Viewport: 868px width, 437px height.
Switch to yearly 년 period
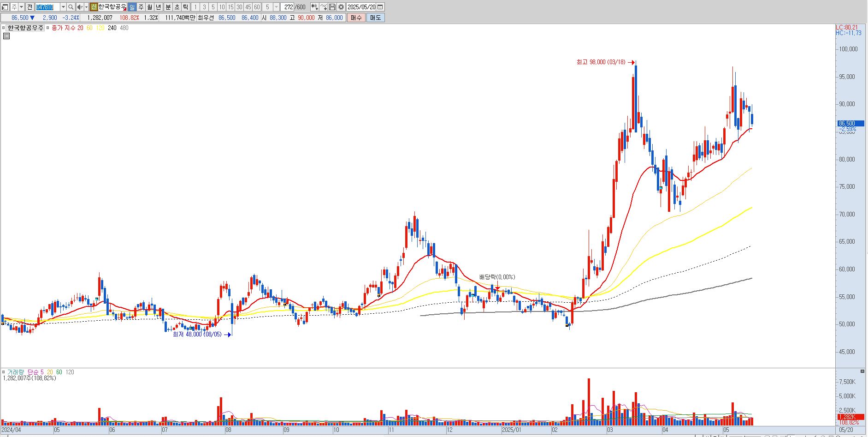(159, 7)
